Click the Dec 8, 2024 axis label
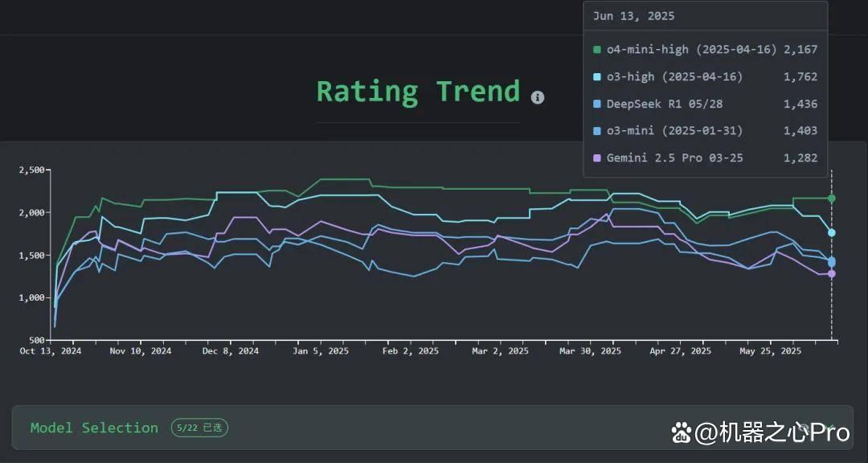This screenshot has width=868, height=463. pyautogui.click(x=231, y=351)
